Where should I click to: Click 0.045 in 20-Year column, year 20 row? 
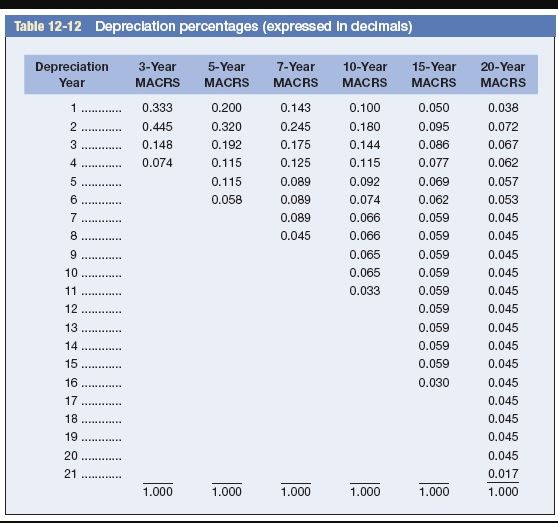click(x=503, y=456)
